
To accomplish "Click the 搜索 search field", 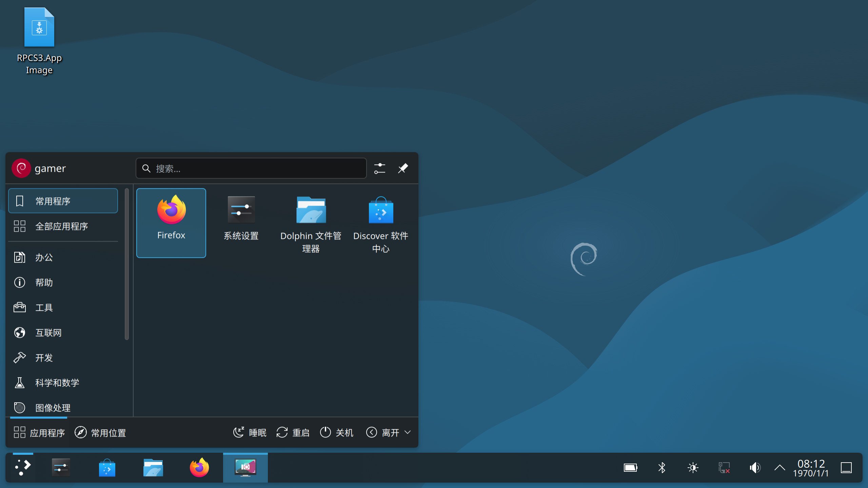I will tap(251, 168).
